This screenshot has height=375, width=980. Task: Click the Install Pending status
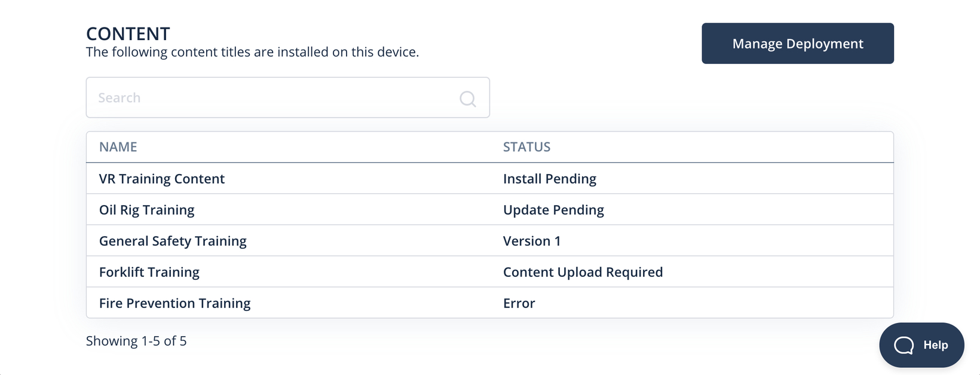point(550,179)
